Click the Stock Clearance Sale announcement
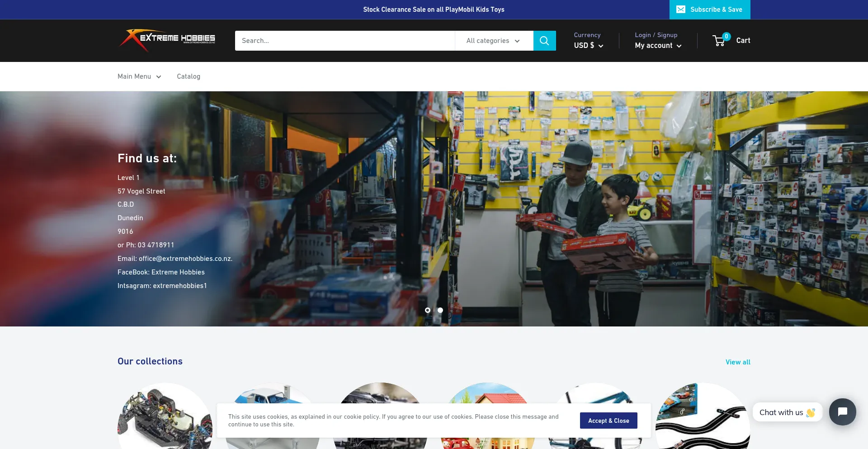This screenshot has height=449, width=868. click(x=434, y=9)
